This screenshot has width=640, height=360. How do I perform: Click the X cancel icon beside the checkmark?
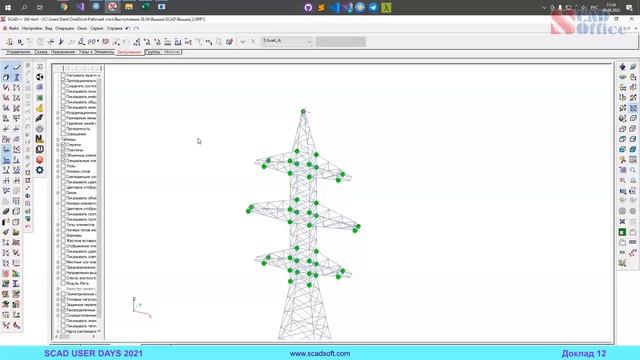coord(253,42)
